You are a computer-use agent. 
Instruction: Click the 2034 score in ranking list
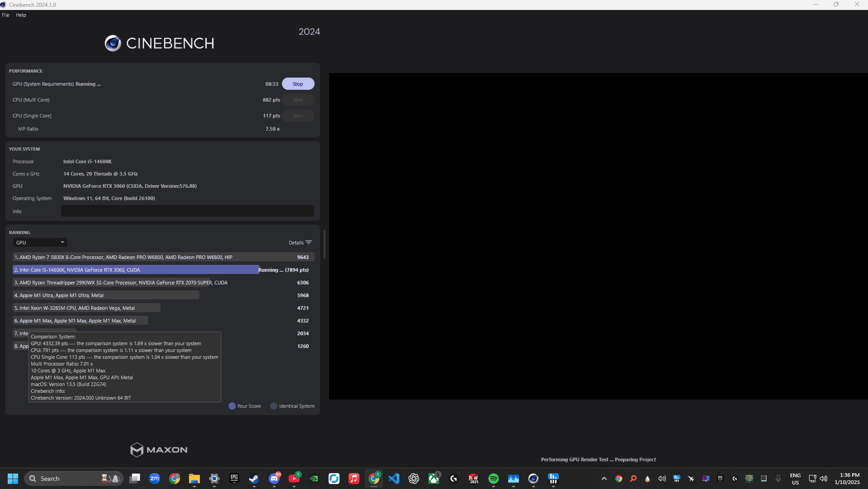point(303,333)
